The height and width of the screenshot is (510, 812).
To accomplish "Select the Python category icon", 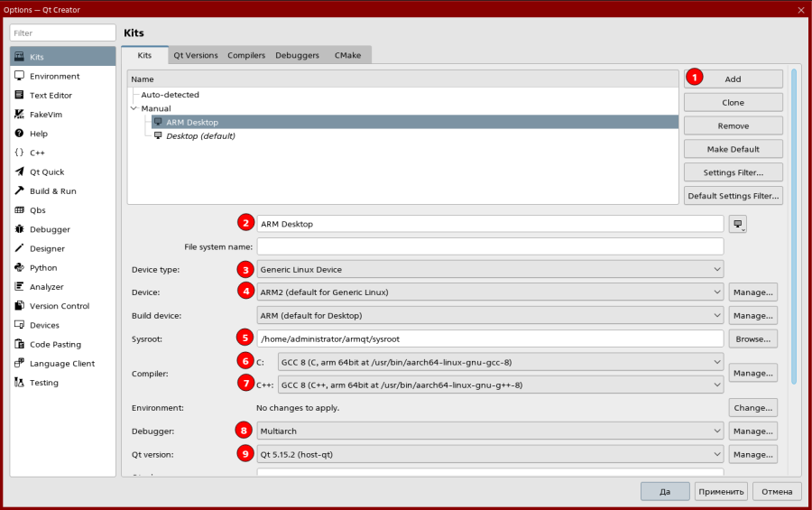I will pos(19,268).
